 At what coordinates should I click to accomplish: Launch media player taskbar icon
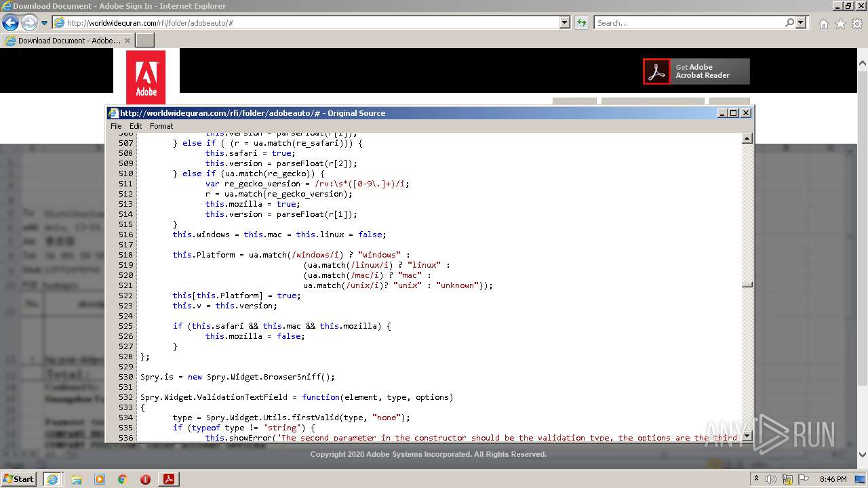click(100, 479)
